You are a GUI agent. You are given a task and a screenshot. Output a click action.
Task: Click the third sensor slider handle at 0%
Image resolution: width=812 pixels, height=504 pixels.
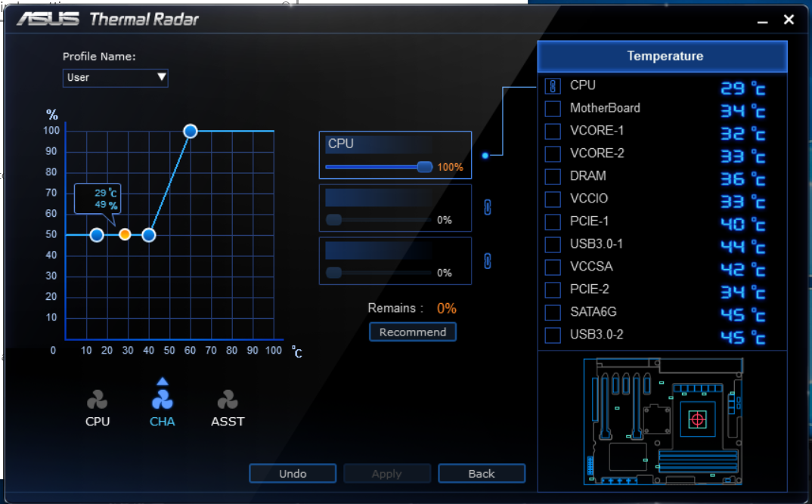333,272
